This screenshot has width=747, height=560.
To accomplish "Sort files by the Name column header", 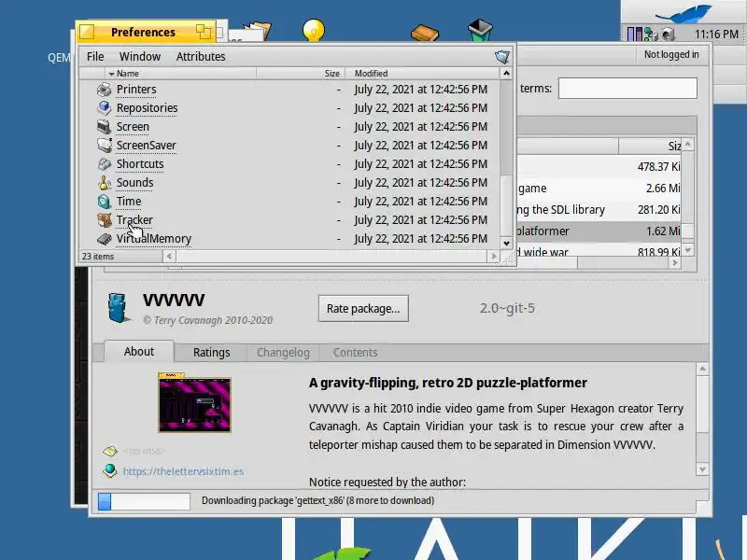I will (x=180, y=74).
